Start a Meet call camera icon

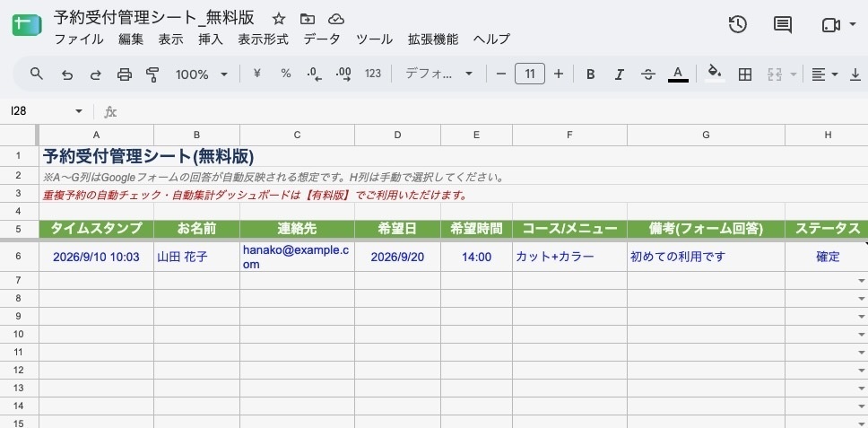pyautogui.click(x=831, y=25)
